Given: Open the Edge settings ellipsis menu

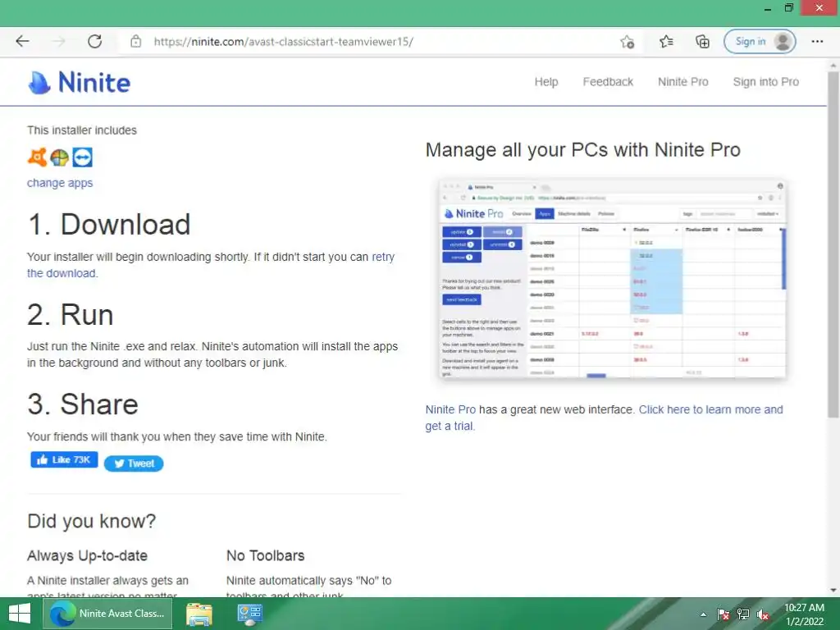Looking at the screenshot, I should coord(817,41).
